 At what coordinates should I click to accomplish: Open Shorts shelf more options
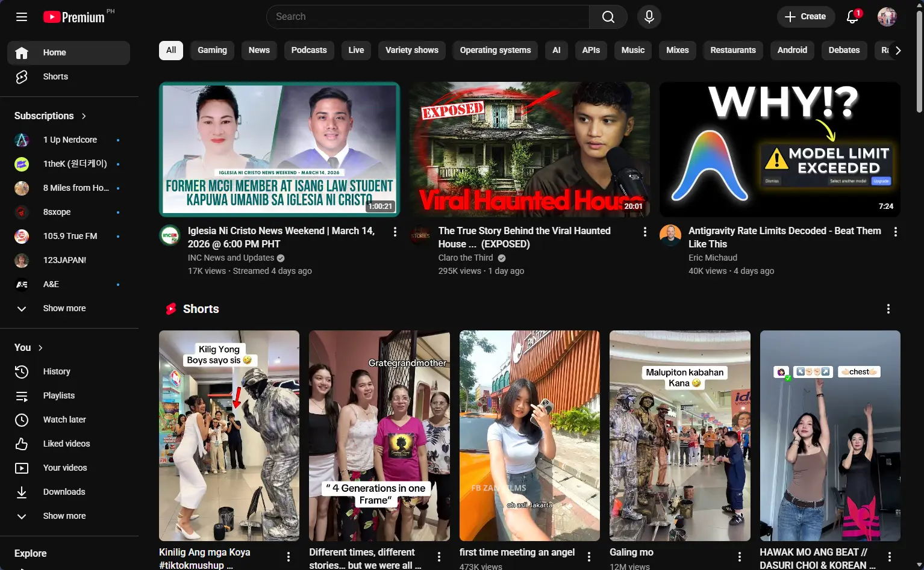click(x=888, y=309)
